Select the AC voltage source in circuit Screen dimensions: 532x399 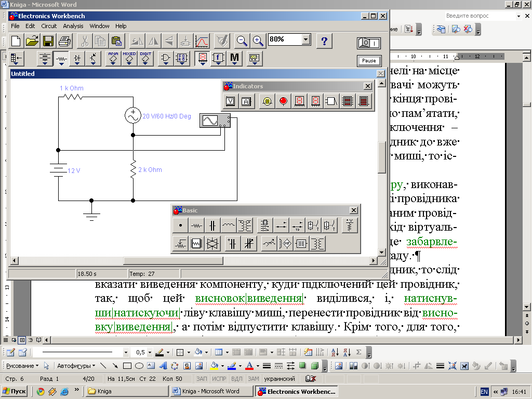click(133, 115)
